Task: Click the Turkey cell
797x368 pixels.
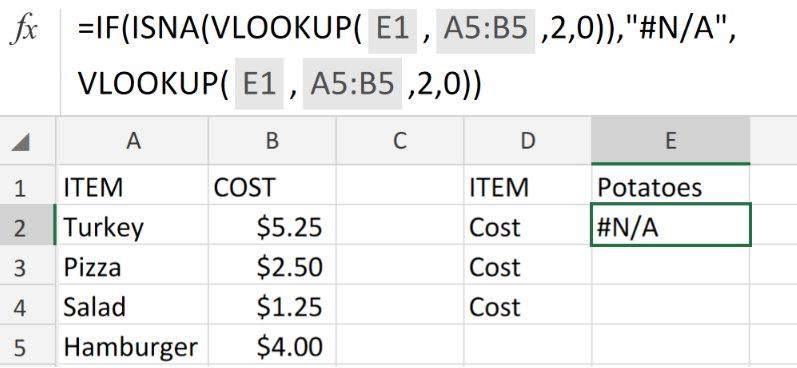Action: pos(133,227)
